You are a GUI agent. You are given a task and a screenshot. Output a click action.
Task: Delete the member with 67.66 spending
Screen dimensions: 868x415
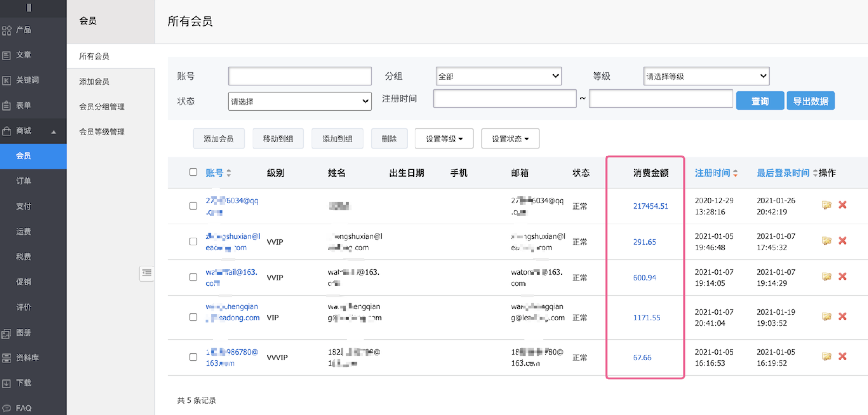click(x=842, y=356)
